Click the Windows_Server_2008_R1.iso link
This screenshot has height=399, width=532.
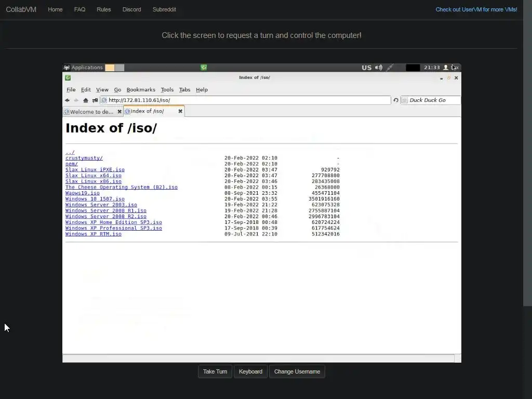(x=106, y=211)
